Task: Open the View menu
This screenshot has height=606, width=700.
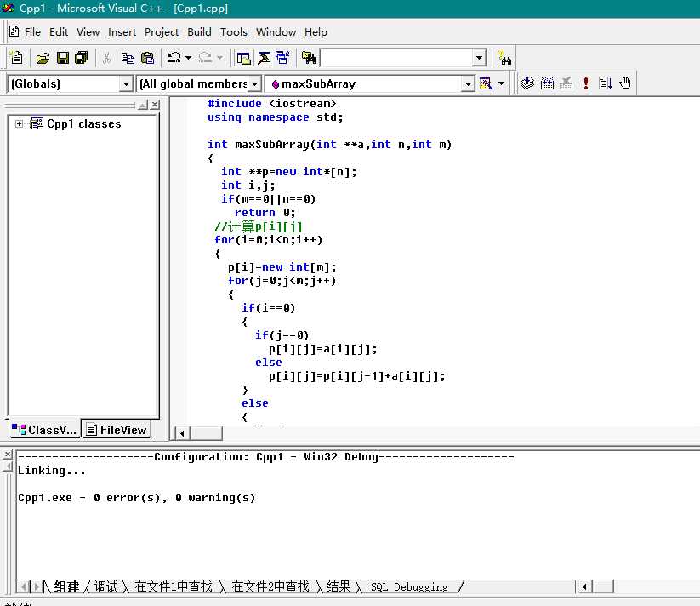Action: [88, 32]
